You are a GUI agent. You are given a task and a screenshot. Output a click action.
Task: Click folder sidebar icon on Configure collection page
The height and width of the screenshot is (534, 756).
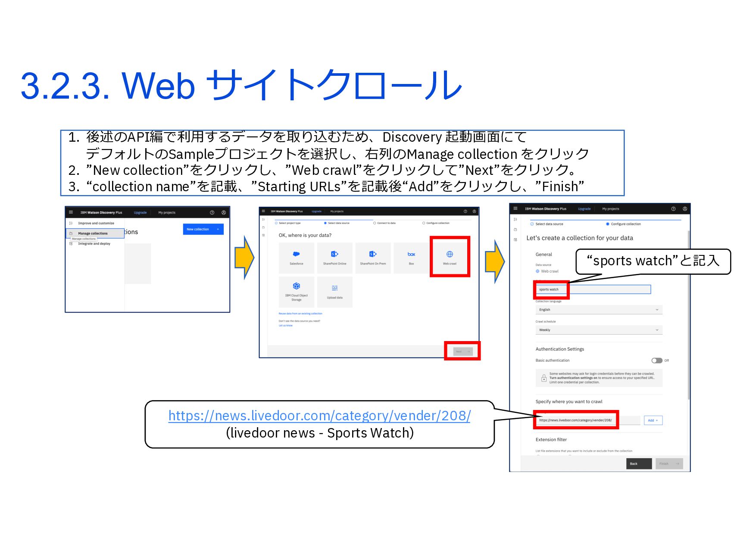pyautogui.click(x=515, y=230)
